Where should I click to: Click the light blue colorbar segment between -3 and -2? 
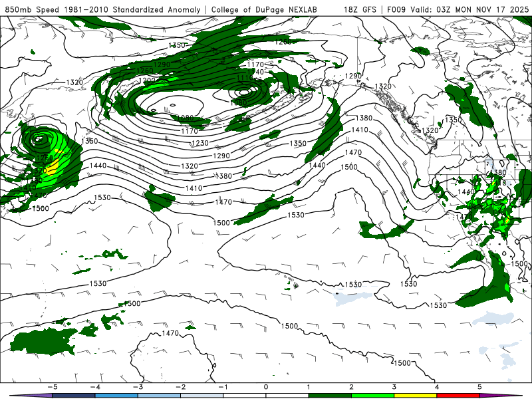(159, 396)
